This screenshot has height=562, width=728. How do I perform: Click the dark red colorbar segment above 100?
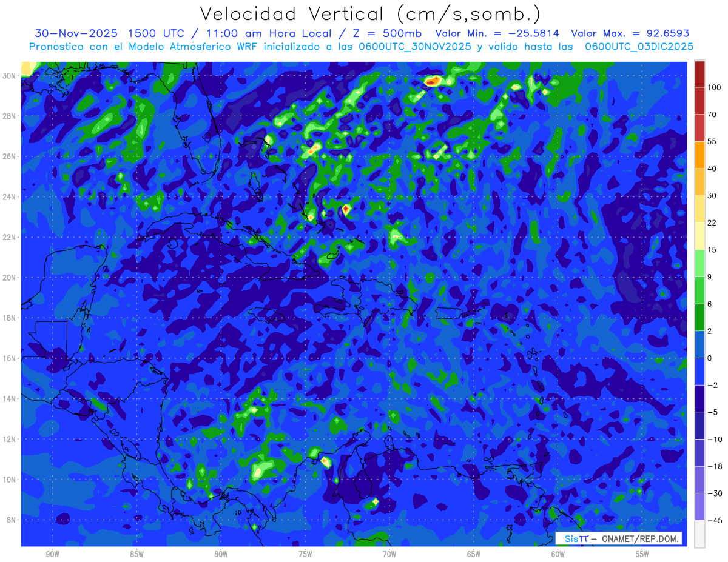(x=699, y=74)
